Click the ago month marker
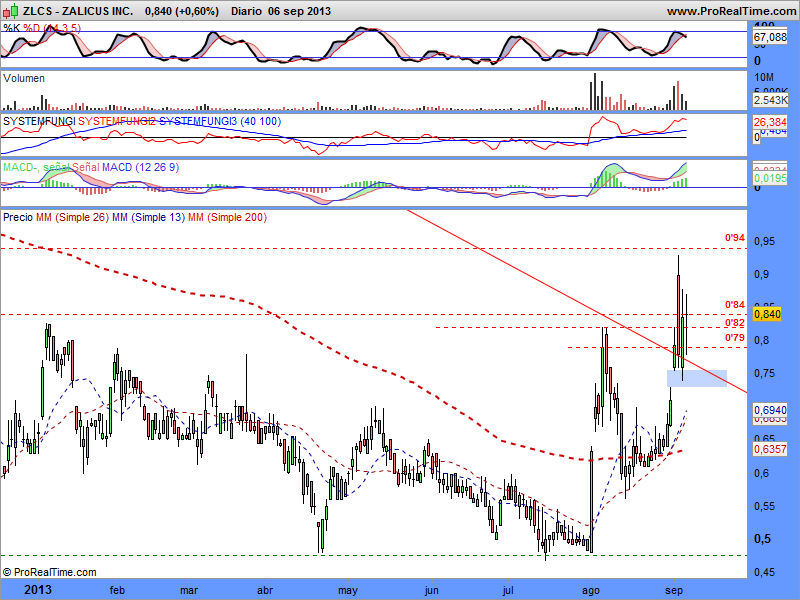Screen dimensions: 800x600 click(x=591, y=591)
